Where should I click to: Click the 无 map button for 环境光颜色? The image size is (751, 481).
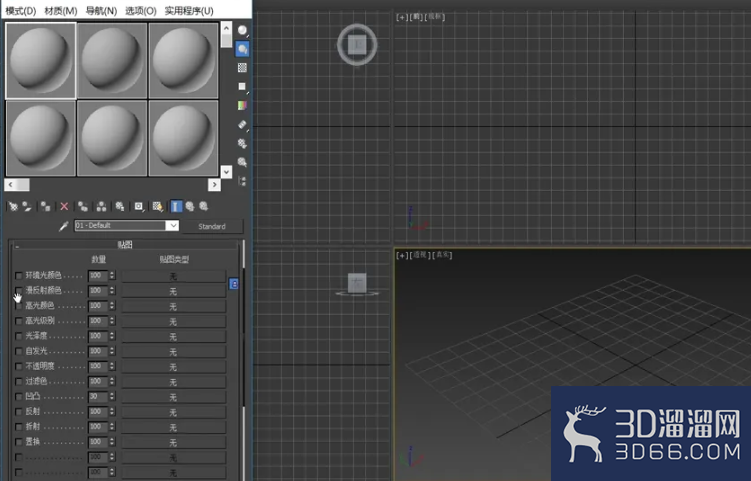click(x=173, y=276)
